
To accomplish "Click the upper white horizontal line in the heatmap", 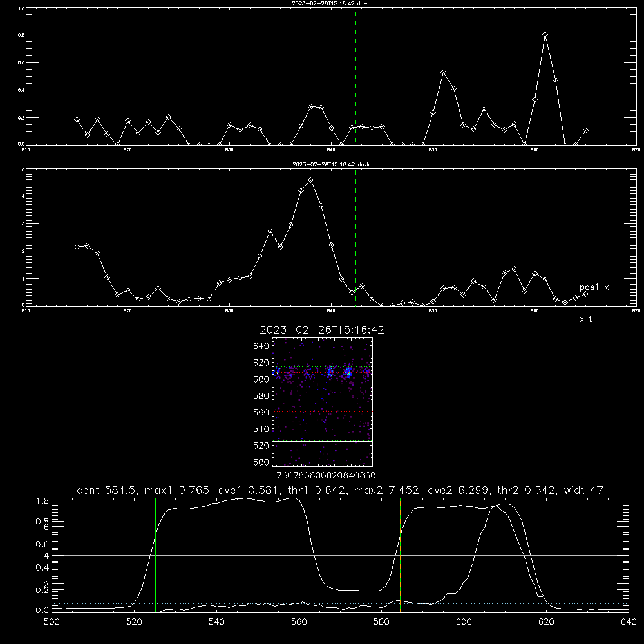I will click(322, 363).
